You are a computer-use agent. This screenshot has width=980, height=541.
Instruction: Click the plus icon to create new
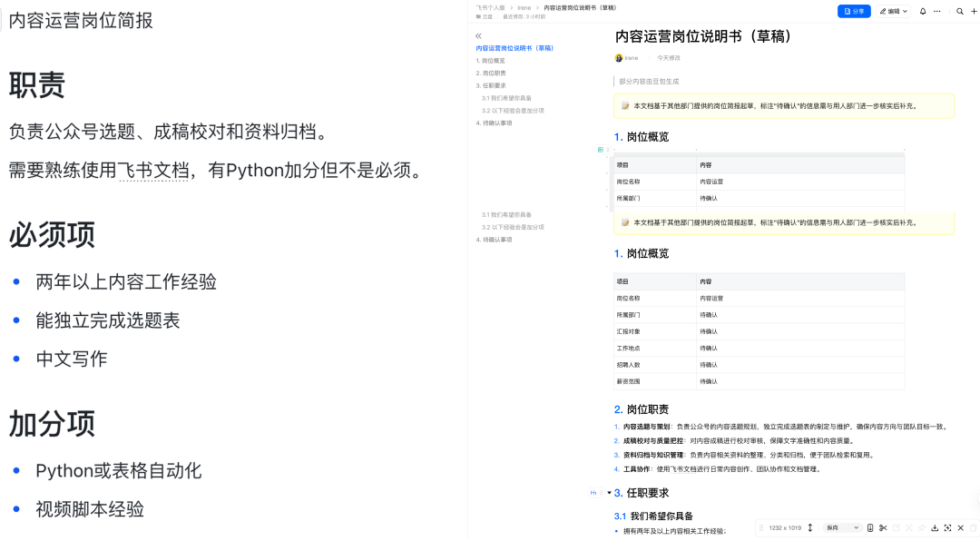[x=974, y=11]
